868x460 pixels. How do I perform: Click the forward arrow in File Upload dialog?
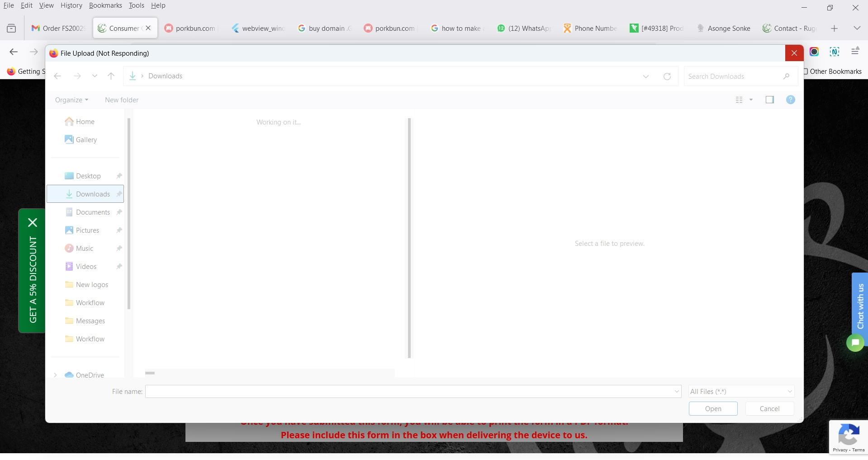tap(77, 76)
